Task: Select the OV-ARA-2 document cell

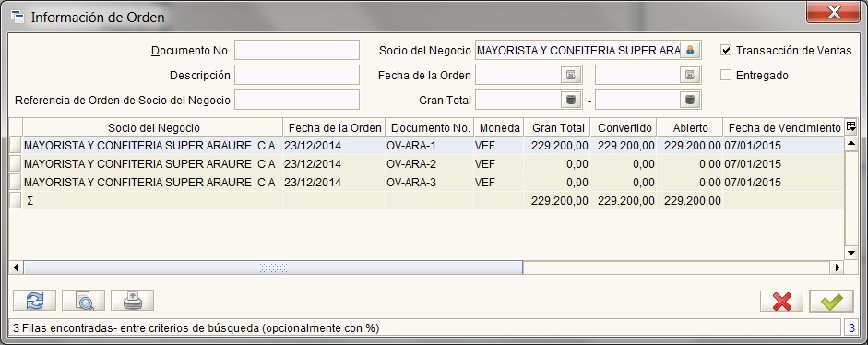Action: [x=430, y=164]
